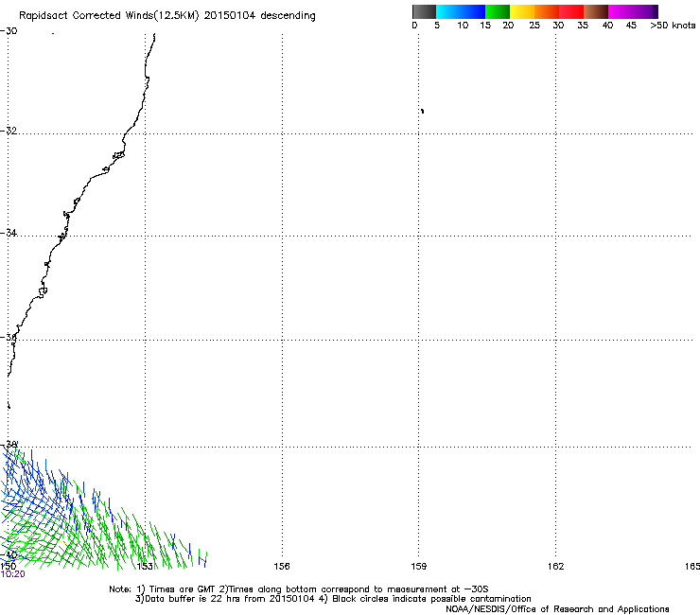Viewport: 700px width, 615px height.
Task: Click the chart title 'Rapidscat Corrected Winds(12.5KM) 20150104 descending'
Action: click(x=167, y=16)
